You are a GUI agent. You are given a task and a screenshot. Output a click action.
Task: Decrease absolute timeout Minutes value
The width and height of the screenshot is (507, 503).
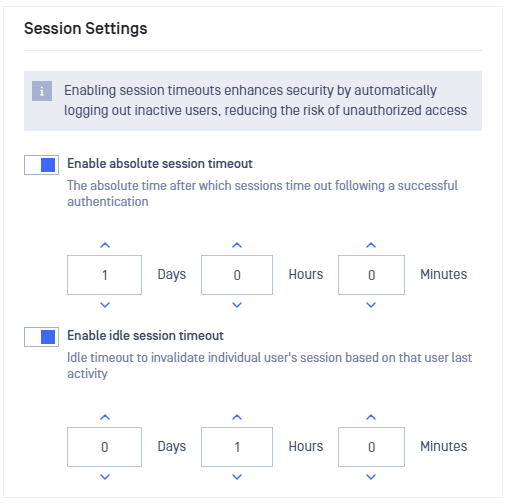(371, 305)
